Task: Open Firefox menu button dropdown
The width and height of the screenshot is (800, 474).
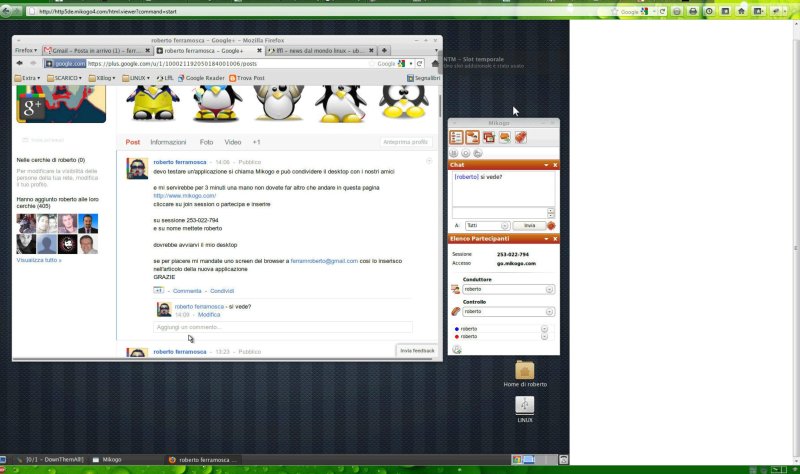Action: pos(26,51)
